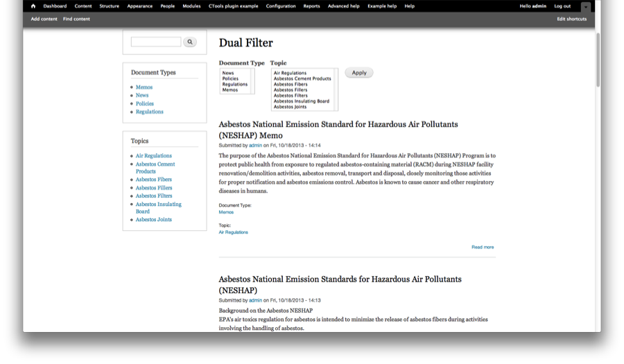Open Example help menu item

[382, 6]
